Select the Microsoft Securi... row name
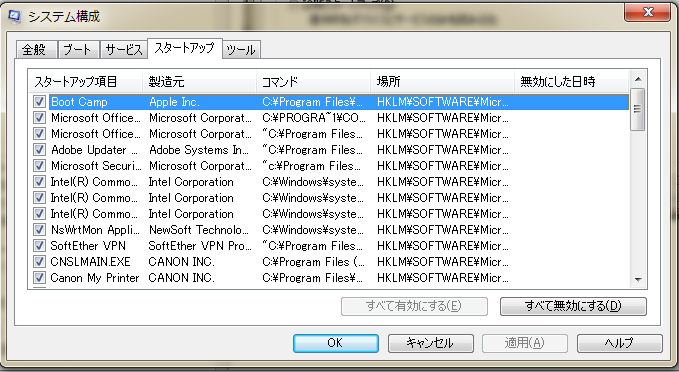The width and height of the screenshot is (679, 372). [96, 166]
